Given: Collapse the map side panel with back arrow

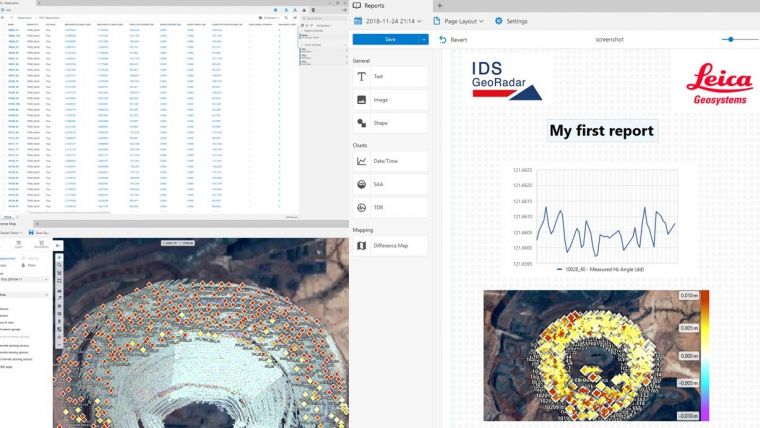Looking at the screenshot, I should click(x=58, y=246).
